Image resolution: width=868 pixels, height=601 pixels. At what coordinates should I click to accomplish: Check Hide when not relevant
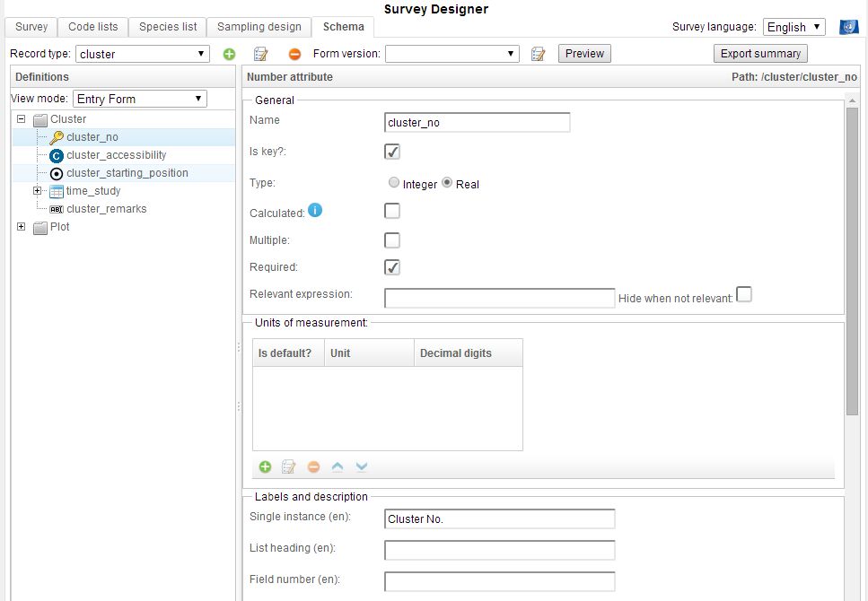point(744,294)
